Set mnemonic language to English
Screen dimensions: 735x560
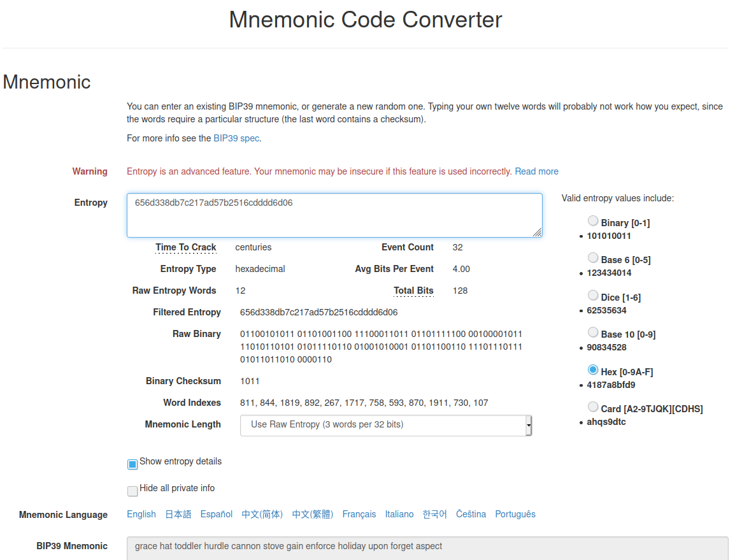[x=141, y=514]
